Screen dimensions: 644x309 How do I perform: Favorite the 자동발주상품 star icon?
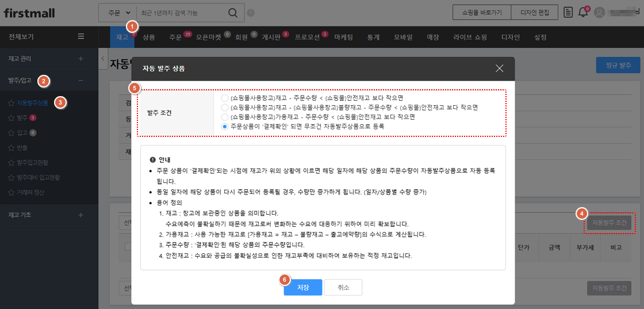tap(11, 103)
